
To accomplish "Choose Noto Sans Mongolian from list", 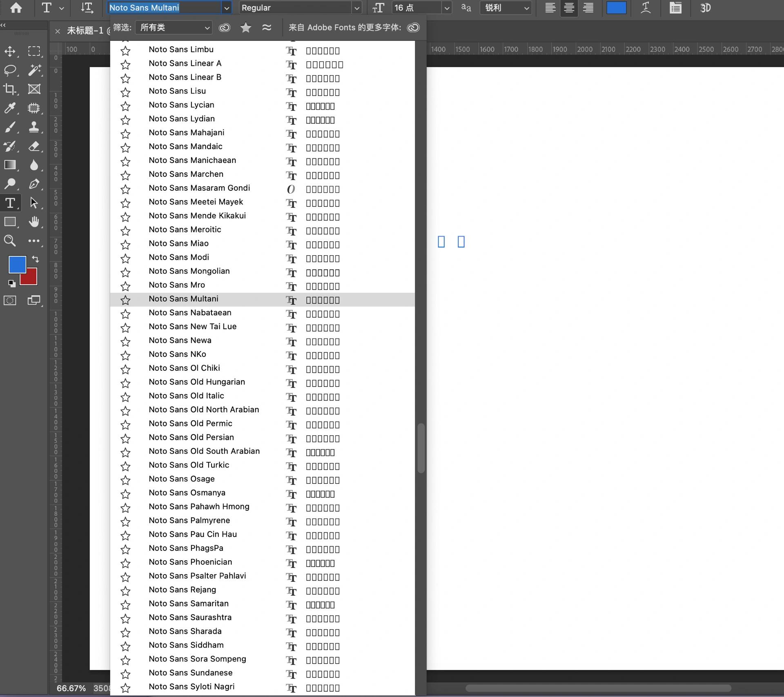I will [262, 272].
